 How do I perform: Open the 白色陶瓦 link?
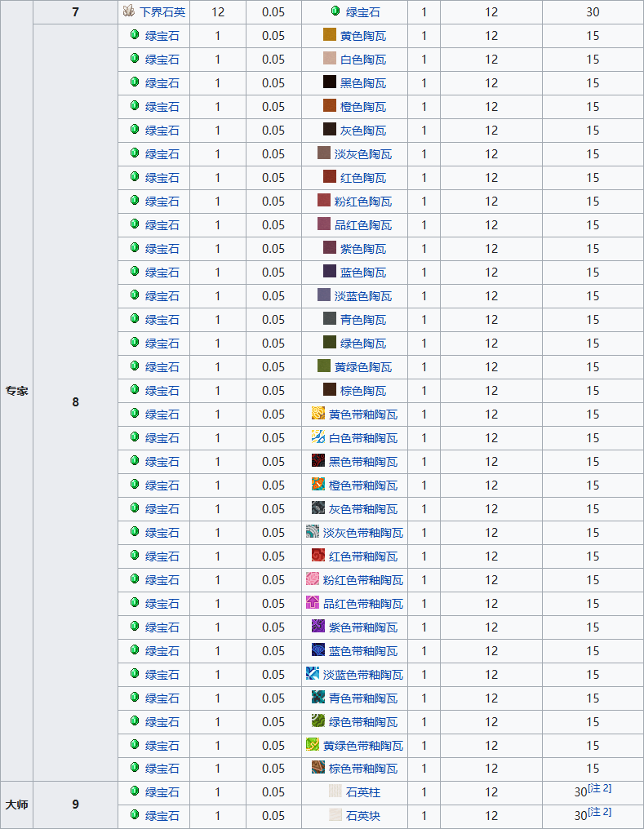(x=363, y=60)
